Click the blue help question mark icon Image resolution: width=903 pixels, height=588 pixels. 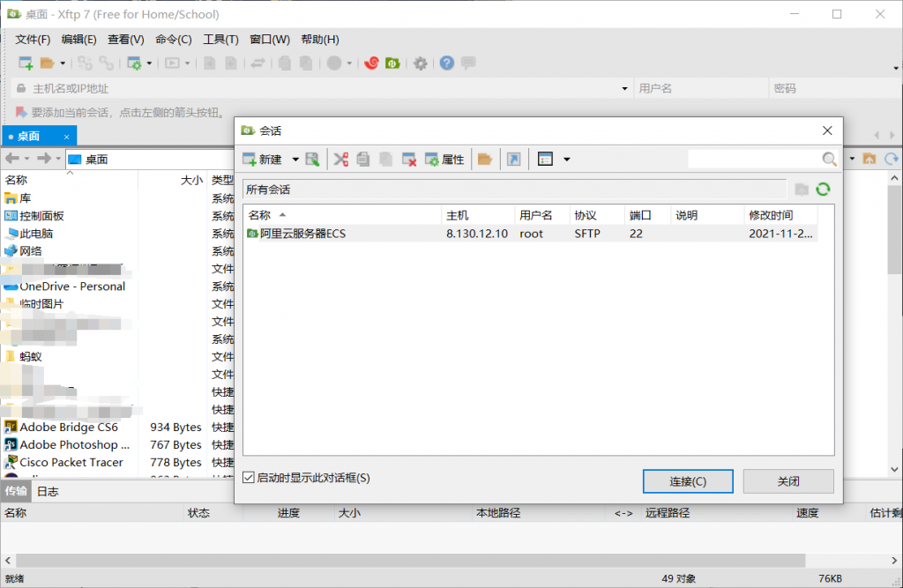[x=446, y=63]
